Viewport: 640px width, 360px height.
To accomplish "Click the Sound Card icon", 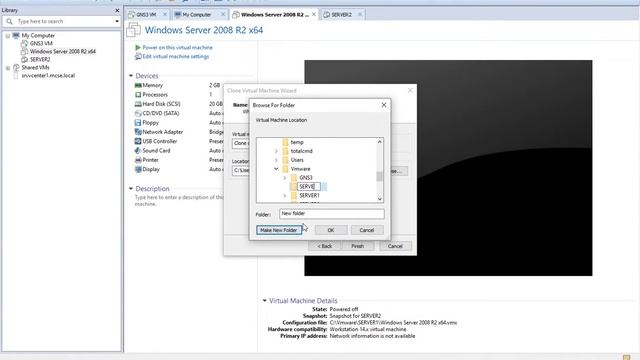I will tap(138, 151).
